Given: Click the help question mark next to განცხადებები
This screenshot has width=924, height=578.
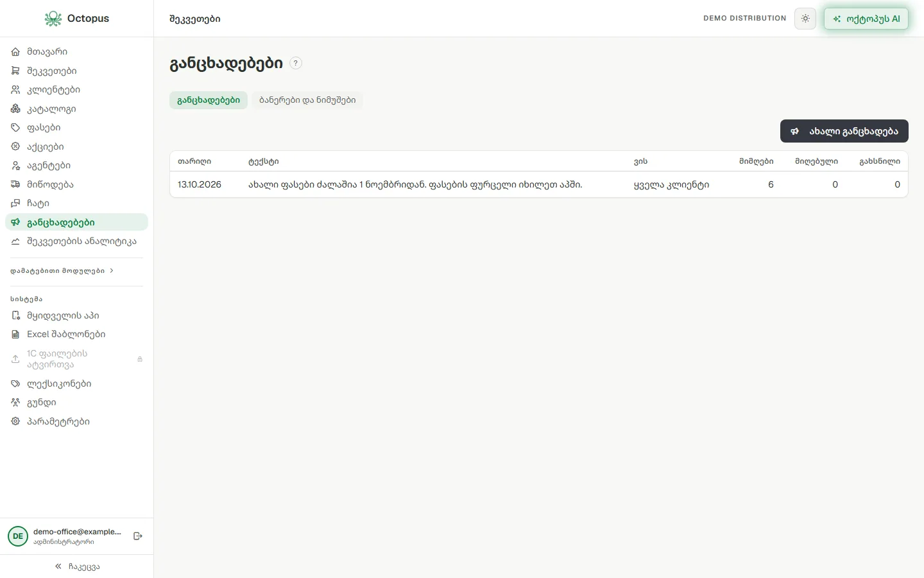Looking at the screenshot, I should pos(296,63).
